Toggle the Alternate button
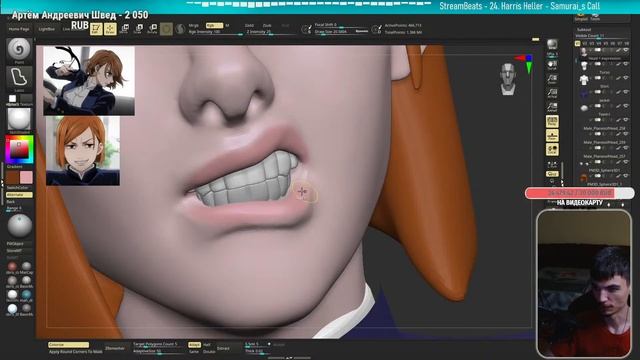The height and width of the screenshot is (360, 640). coord(19,195)
